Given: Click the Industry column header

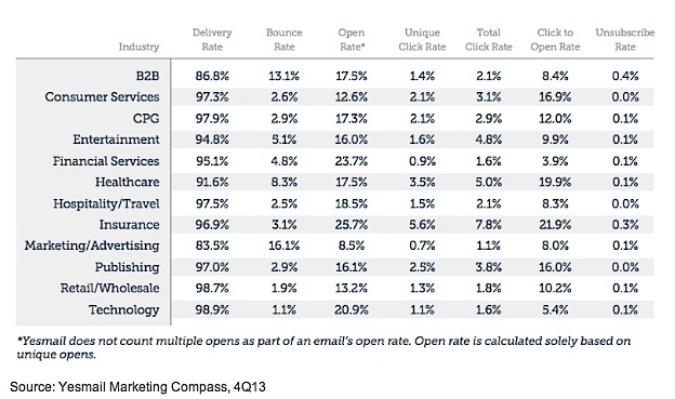Looking at the screenshot, I should (139, 46).
